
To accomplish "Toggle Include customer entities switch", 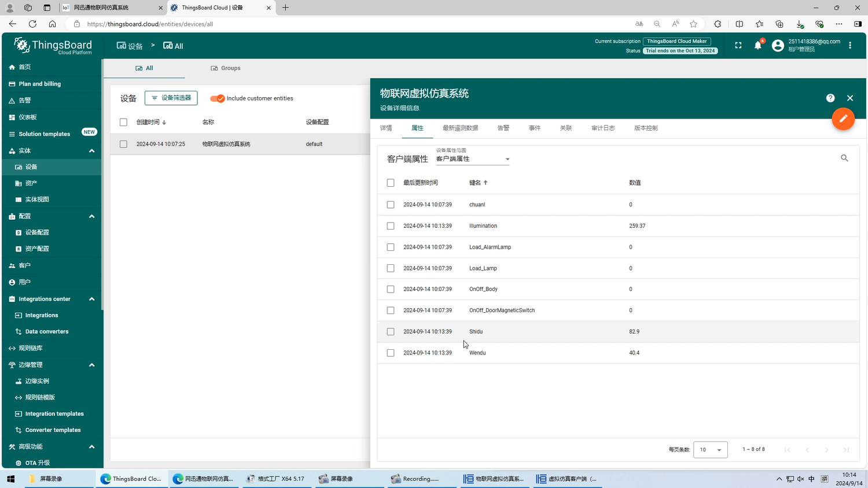I will [x=218, y=98].
